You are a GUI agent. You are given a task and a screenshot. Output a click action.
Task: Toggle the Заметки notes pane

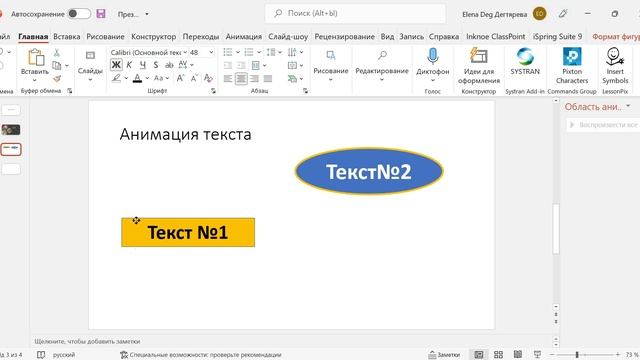(x=444, y=355)
